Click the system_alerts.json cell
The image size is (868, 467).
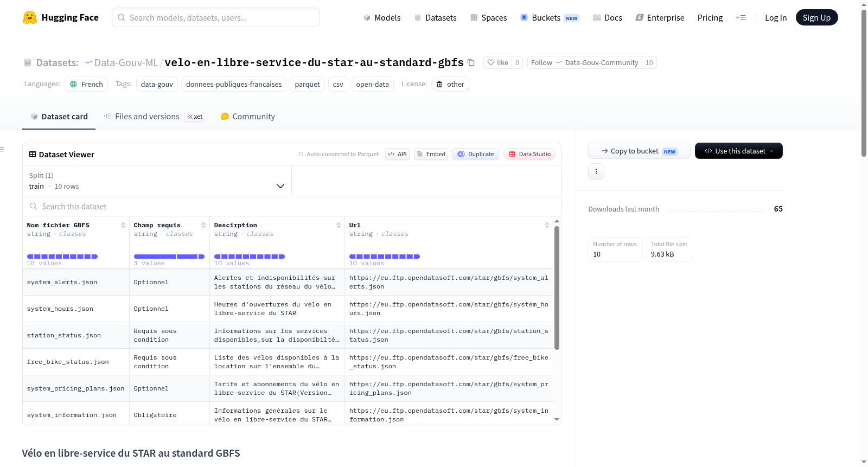76,283
